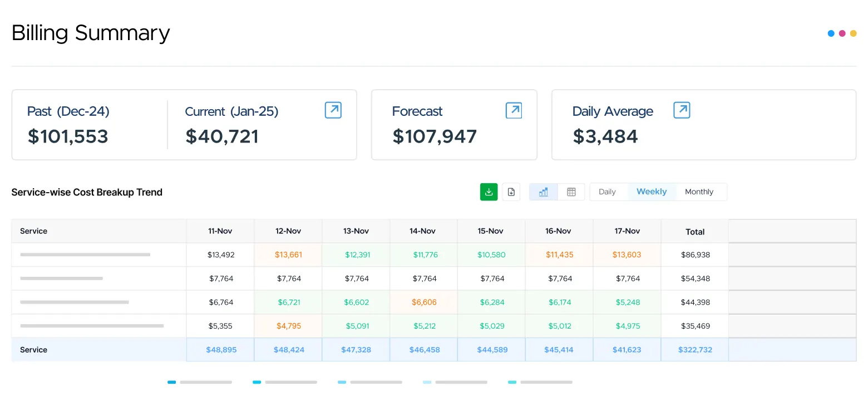Click the blue dot in header

(x=831, y=33)
